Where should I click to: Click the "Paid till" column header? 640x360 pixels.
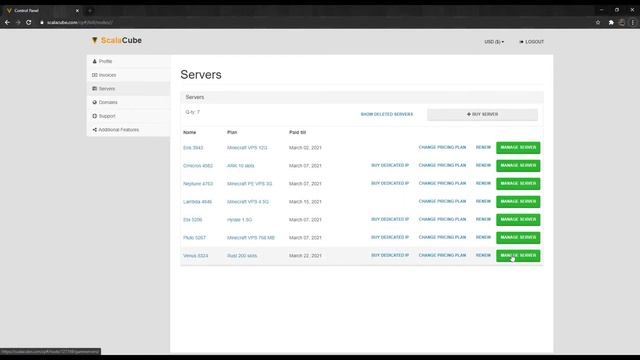pos(298,132)
